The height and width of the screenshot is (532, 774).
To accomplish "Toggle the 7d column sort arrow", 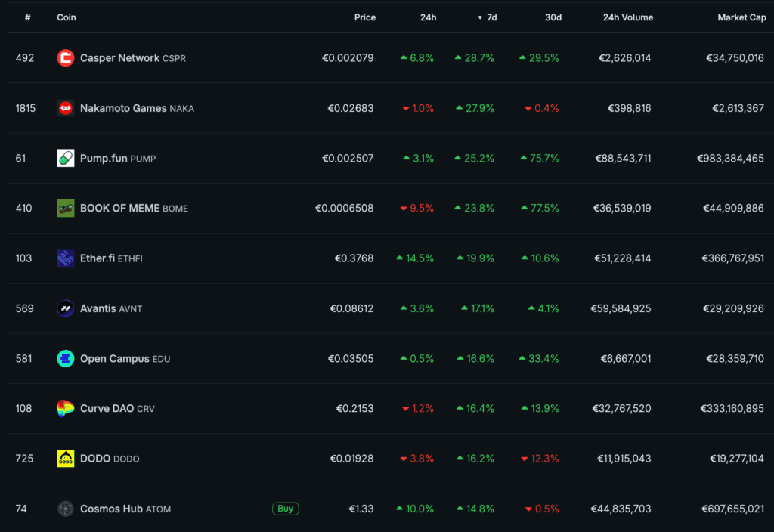I will click(480, 18).
